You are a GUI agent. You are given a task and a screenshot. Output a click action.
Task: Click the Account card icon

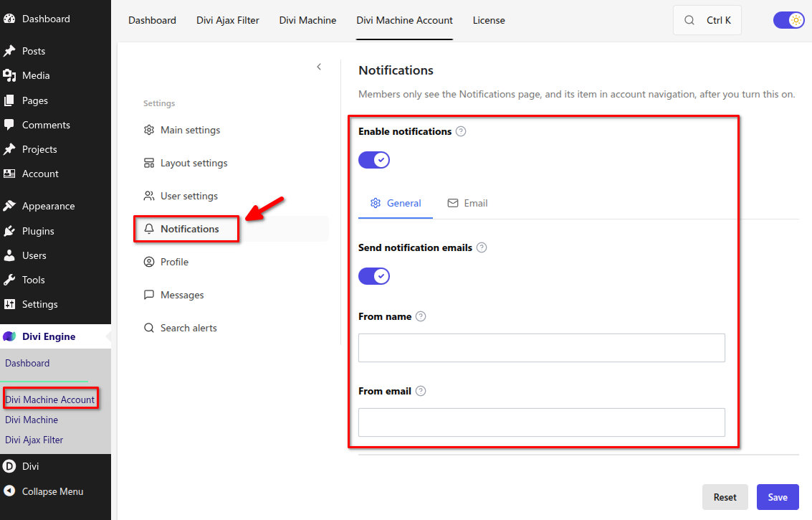[9, 174]
